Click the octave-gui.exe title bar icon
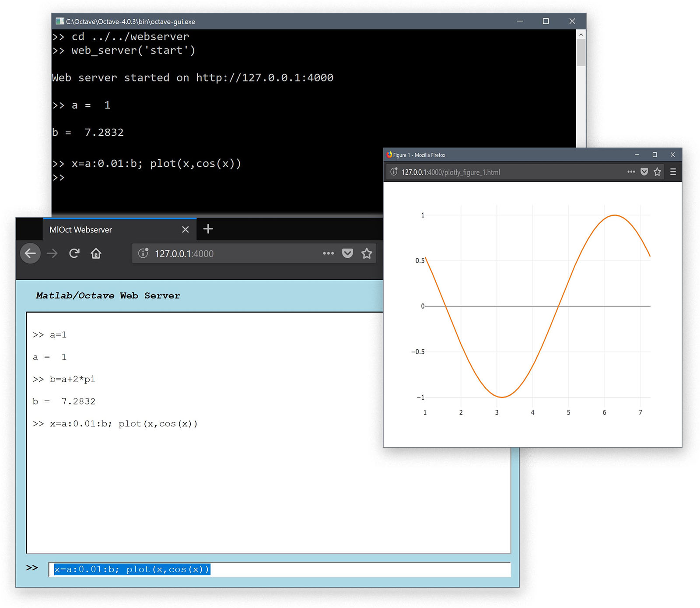Image resolution: width=700 pixels, height=608 pixels. point(60,21)
